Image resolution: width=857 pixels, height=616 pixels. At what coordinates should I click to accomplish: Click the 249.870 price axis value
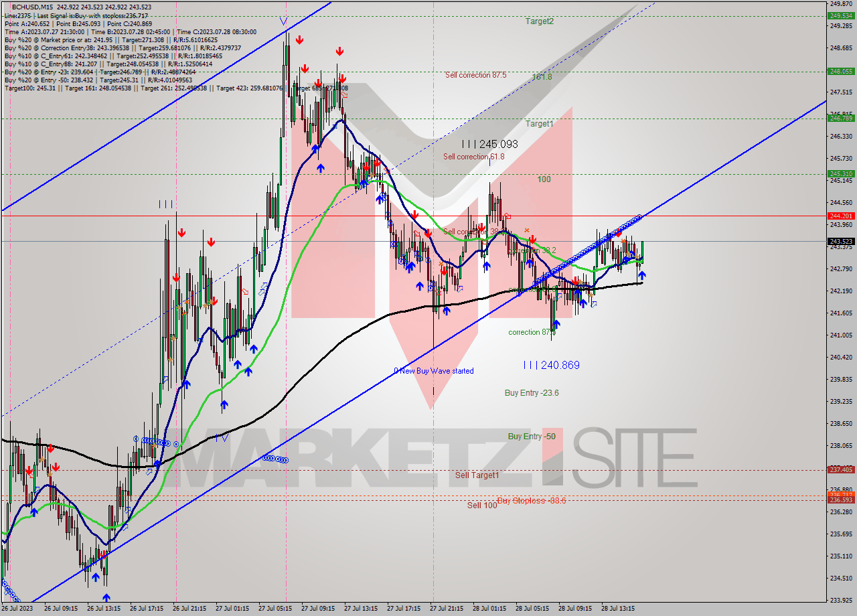pos(841,4)
